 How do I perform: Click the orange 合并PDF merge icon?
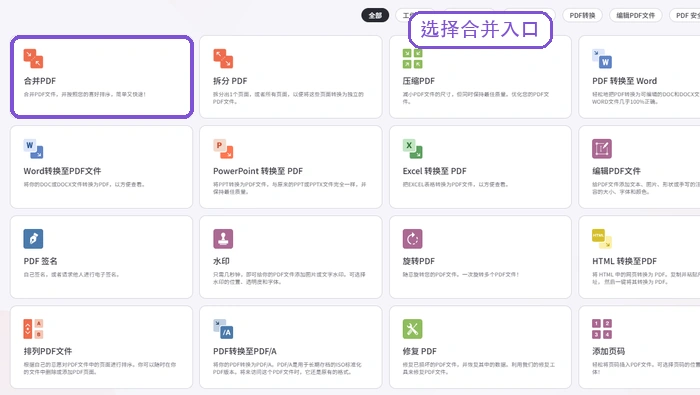[33, 58]
